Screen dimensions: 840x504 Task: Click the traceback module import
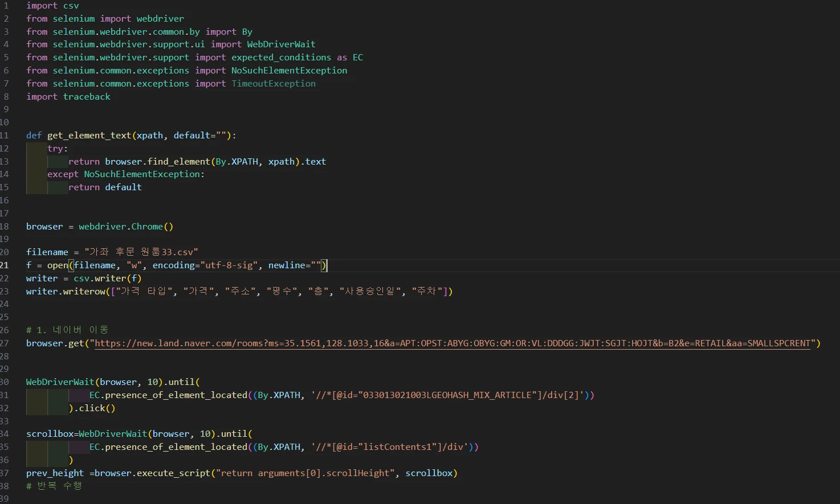click(87, 97)
